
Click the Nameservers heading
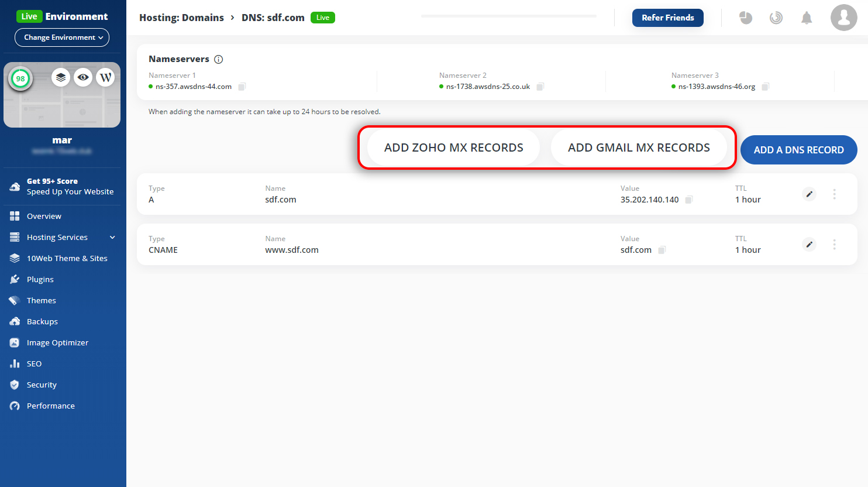(x=179, y=59)
